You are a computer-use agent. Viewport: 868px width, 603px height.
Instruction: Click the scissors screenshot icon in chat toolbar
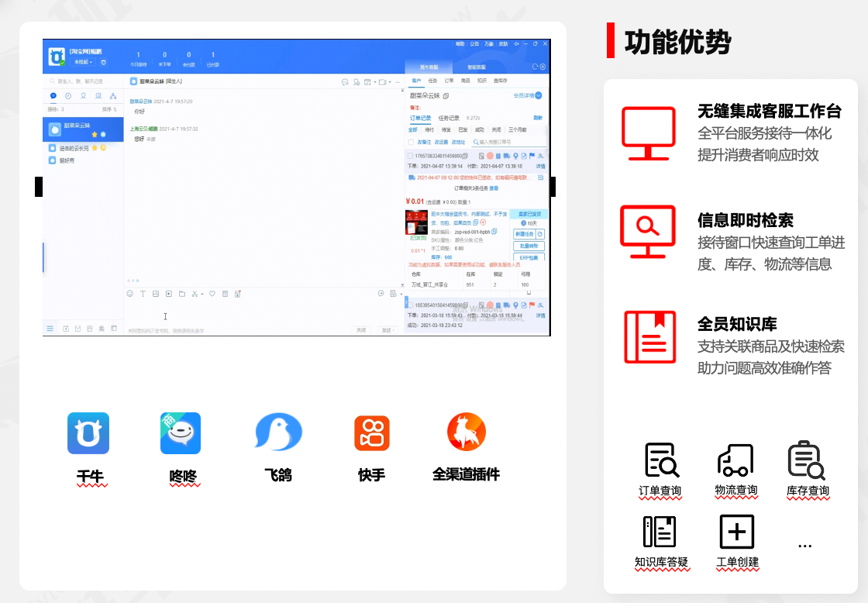(195, 294)
